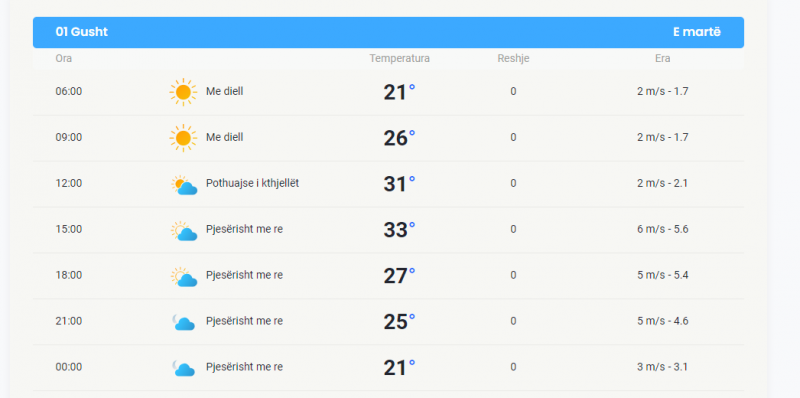Click the partly cloudy icon at 15:00
Screen dimensions: 800x398
[184, 231]
